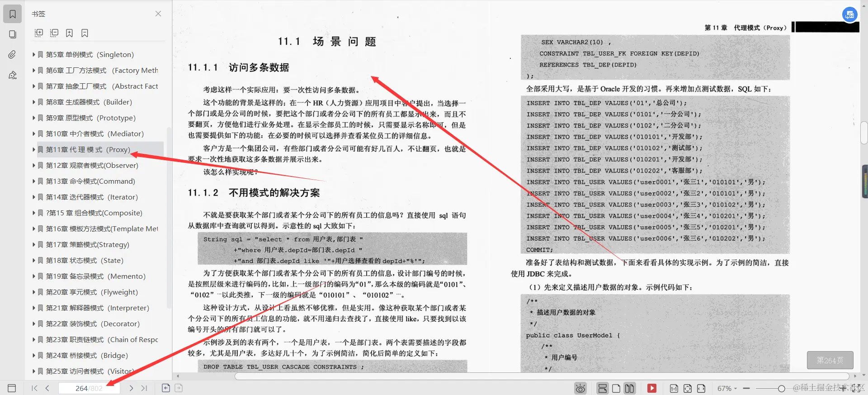This screenshot has height=395, width=868.
Task: Click the bookmark panel vertical scrollbar
Action: (x=169, y=217)
